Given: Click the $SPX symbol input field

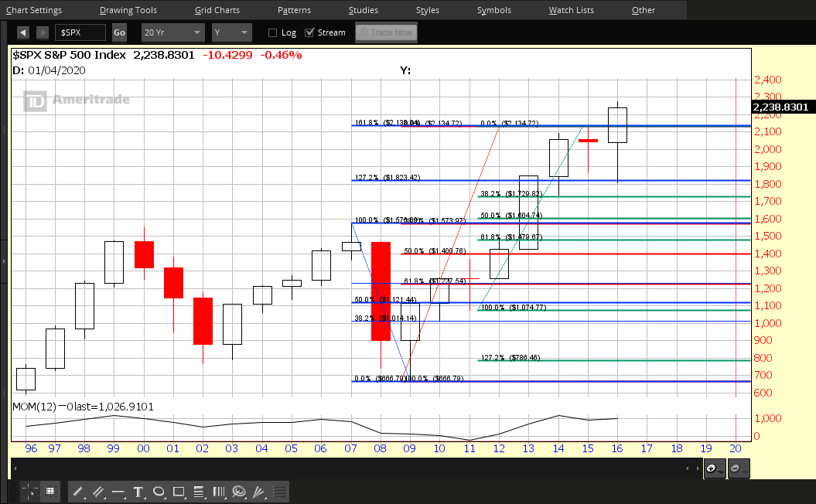Looking at the screenshot, I should pyautogui.click(x=80, y=32).
